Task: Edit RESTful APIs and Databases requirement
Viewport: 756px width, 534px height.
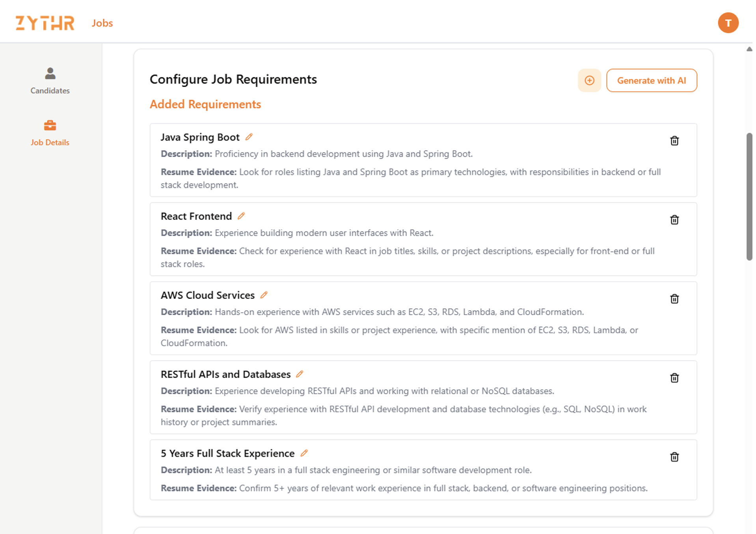Action: pyautogui.click(x=300, y=374)
